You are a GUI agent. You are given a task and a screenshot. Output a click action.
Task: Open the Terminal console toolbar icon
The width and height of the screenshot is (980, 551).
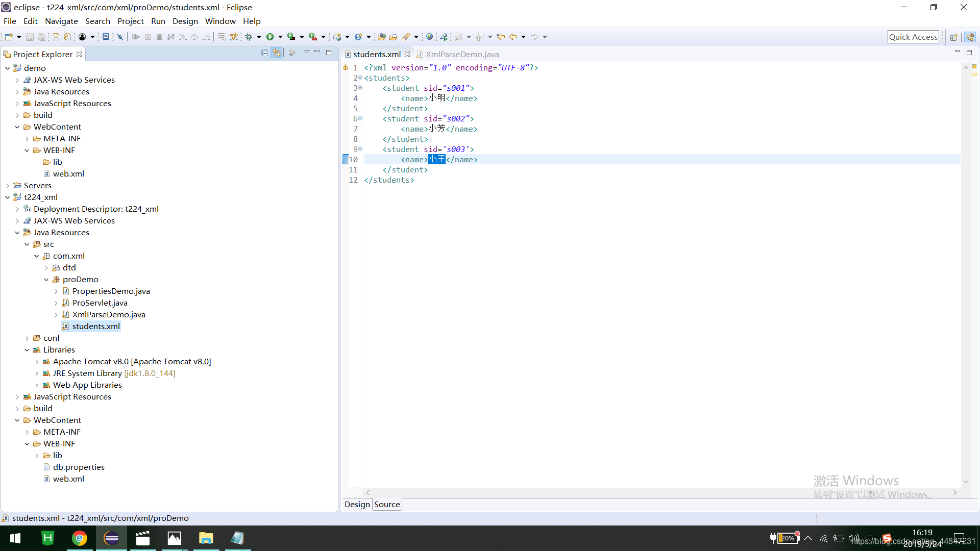106,37
